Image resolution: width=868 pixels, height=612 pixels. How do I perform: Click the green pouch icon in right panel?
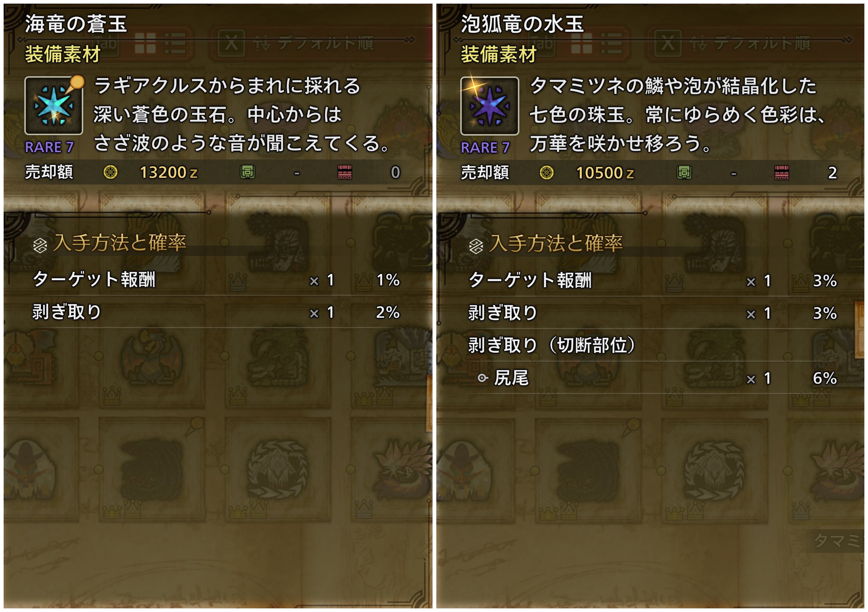(684, 173)
